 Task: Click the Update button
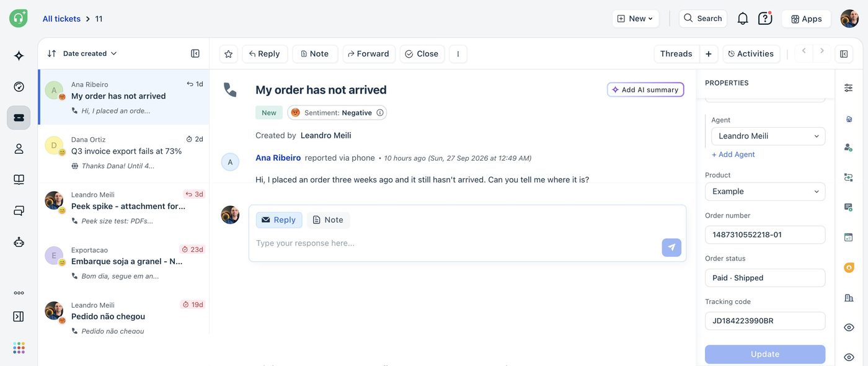765,354
